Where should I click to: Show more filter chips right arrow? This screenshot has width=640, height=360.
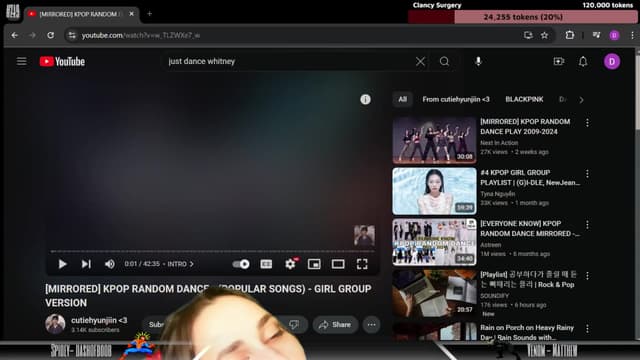[581, 100]
